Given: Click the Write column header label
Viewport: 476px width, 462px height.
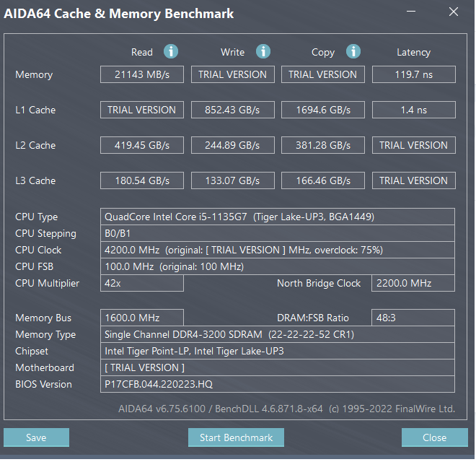Looking at the screenshot, I should coord(232,52).
